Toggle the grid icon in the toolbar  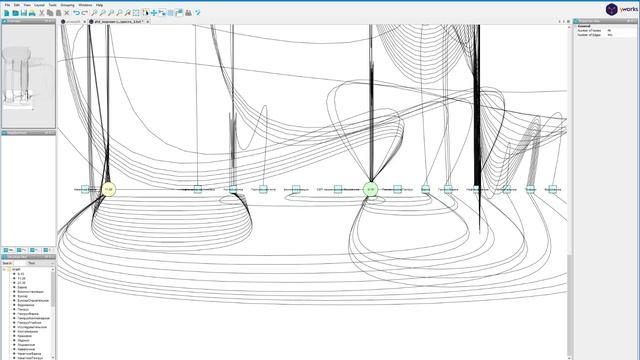171,13
